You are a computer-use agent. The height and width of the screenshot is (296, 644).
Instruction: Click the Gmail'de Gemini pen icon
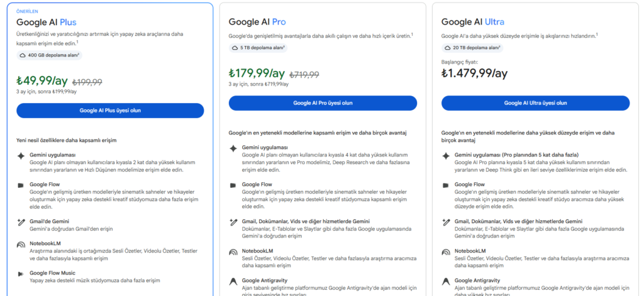click(x=21, y=222)
